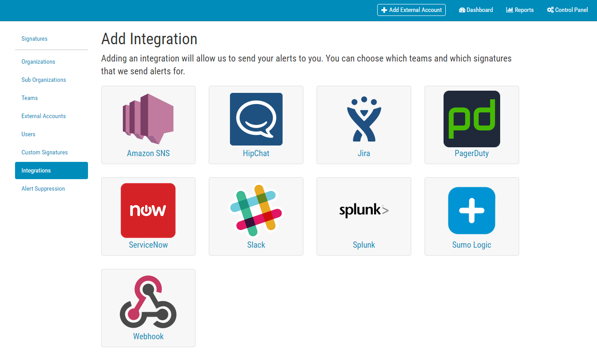Open the Sub Organizations page
This screenshot has width=597, height=364.
pos(44,80)
